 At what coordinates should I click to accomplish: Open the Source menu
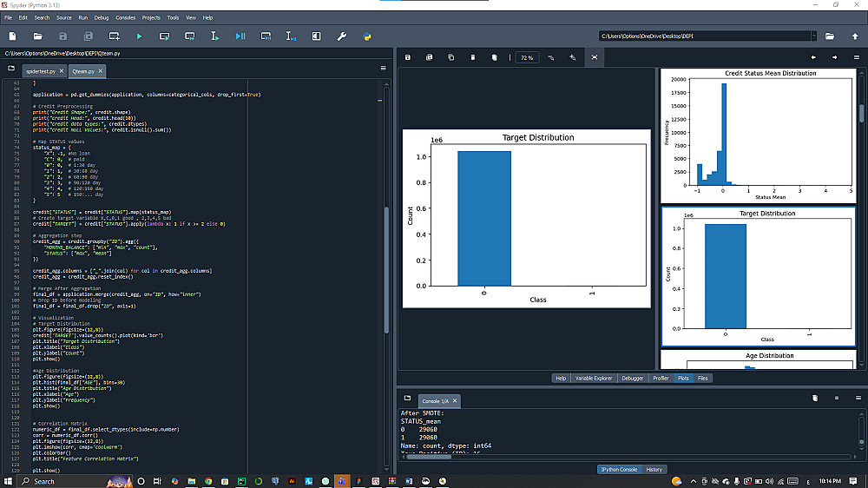pos(63,17)
